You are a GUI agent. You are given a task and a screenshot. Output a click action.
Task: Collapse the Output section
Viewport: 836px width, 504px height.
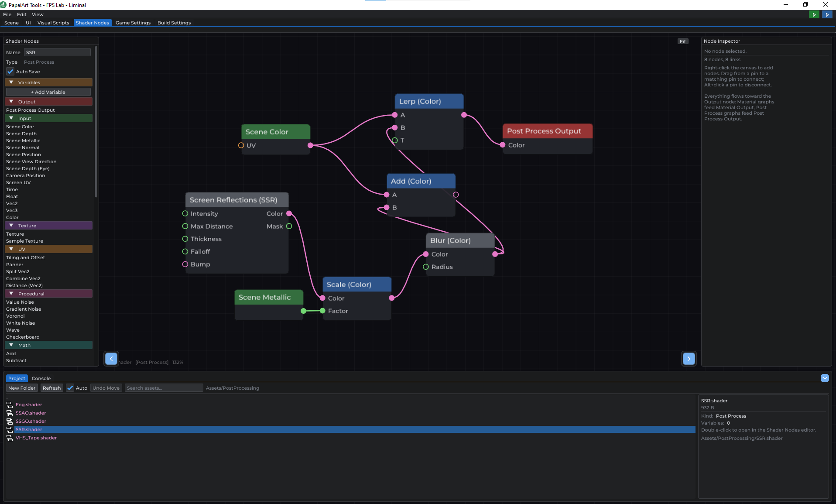tap(48, 102)
